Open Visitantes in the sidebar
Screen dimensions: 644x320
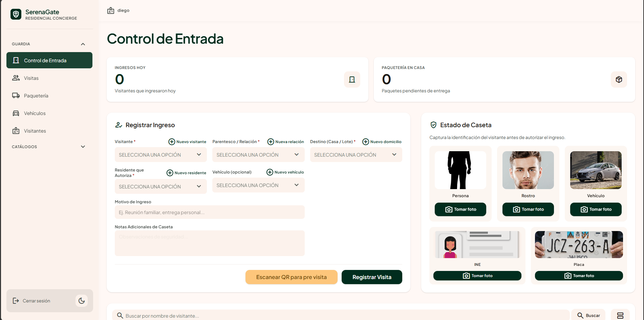point(49,131)
